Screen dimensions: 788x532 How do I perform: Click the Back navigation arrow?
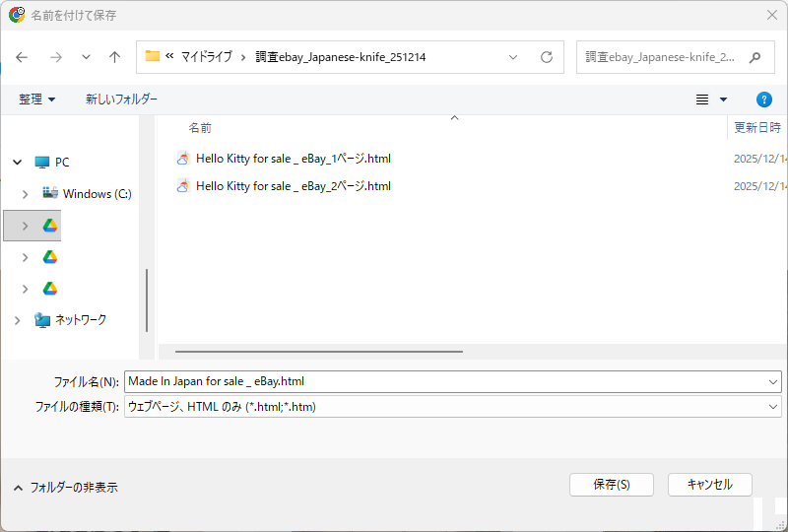[22, 57]
